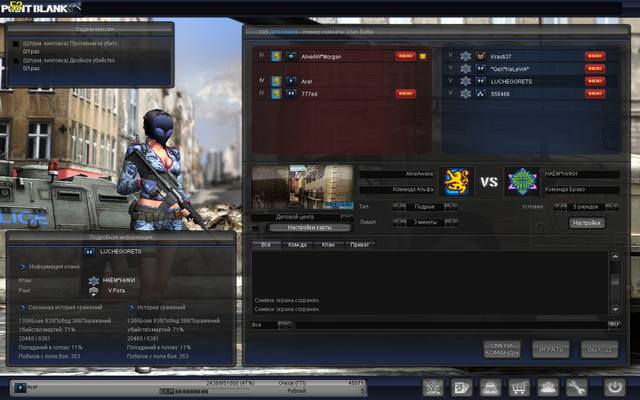
Task: Click the Играть button
Action: tap(551, 349)
